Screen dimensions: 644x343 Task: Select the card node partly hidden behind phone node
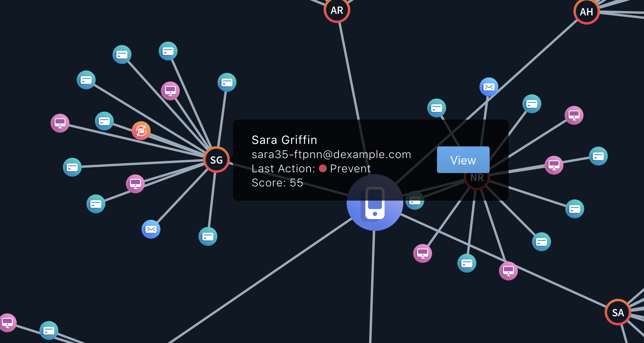coord(415,201)
